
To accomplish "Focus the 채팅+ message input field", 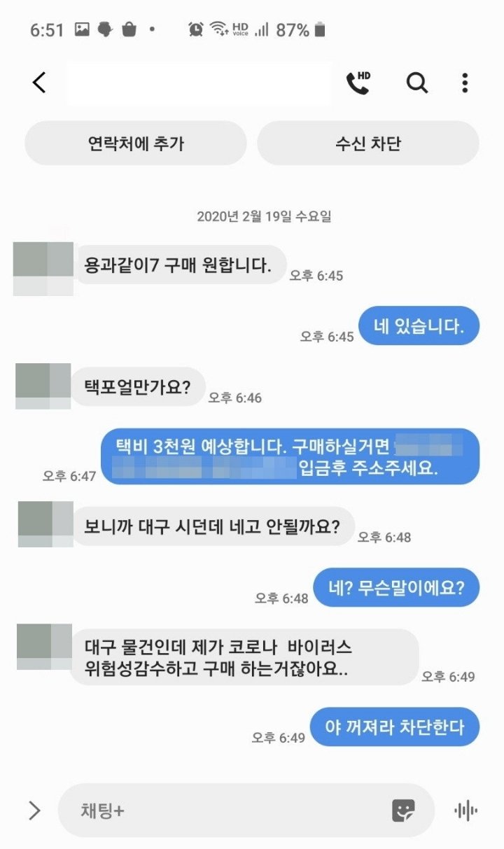I will [224, 811].
